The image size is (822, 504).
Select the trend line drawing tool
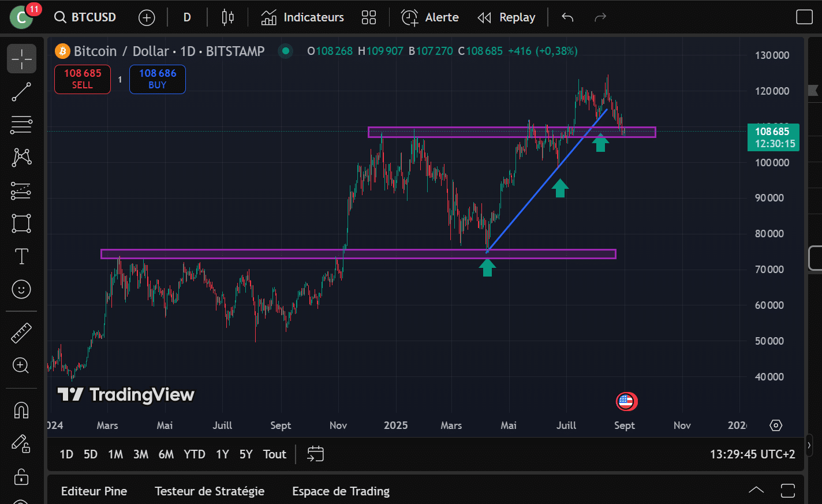[x=21, y=92]
